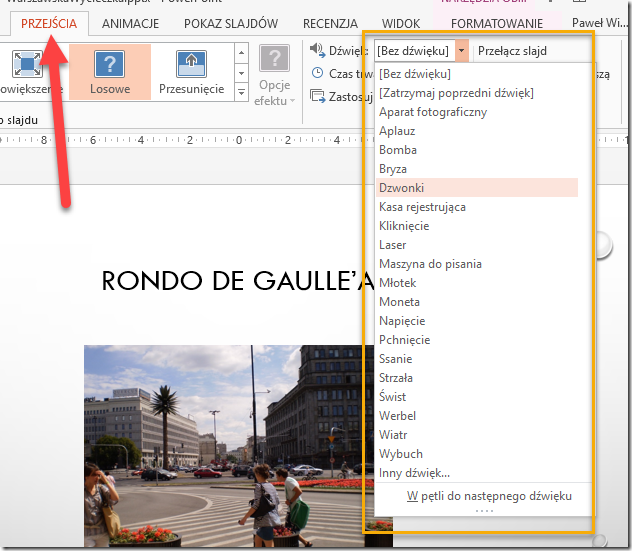632x551 pixels.
Task: Select the Bomba sound
Action: 477,150
